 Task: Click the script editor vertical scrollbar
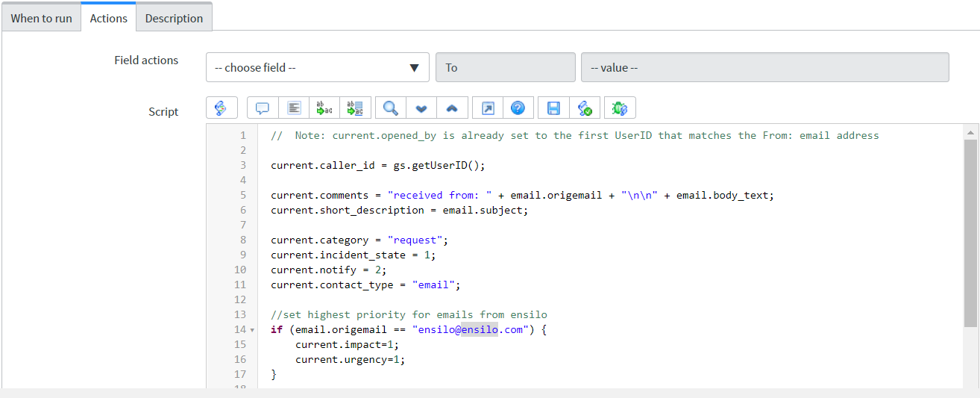970,231
